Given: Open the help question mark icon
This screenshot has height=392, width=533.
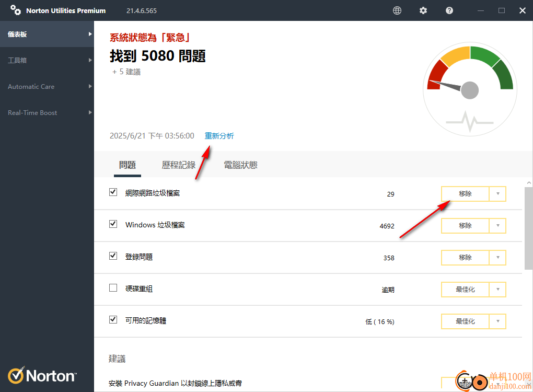Looking at the screenshot, I should (x=449, y=10).
